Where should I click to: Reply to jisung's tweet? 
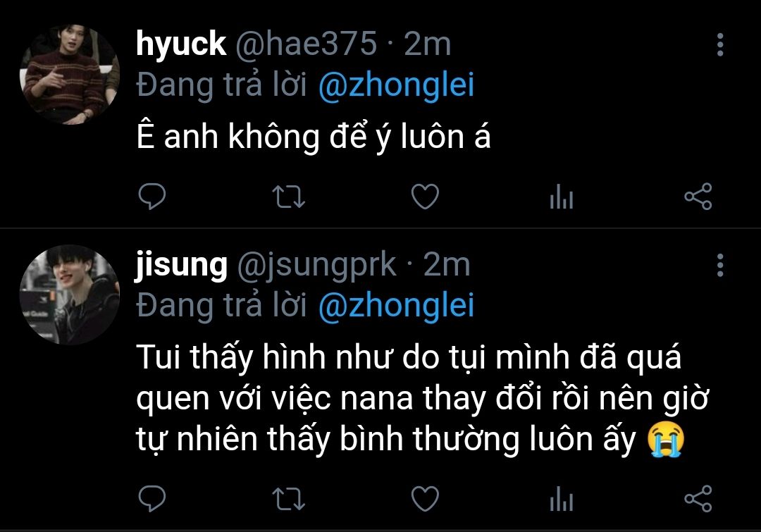coord(152,498)
